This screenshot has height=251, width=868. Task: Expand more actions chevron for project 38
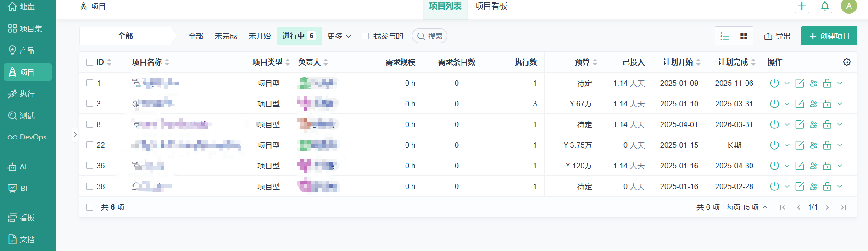tap(840, 186)
